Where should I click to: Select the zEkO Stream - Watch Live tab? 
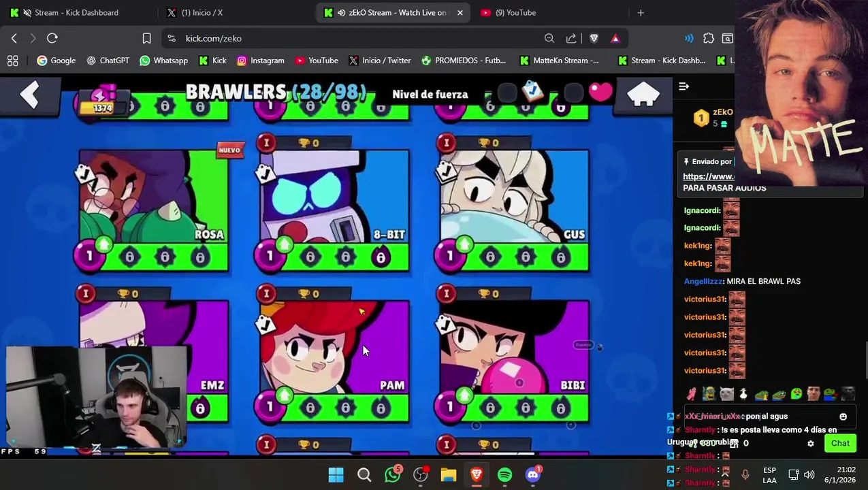pos(391,12)
